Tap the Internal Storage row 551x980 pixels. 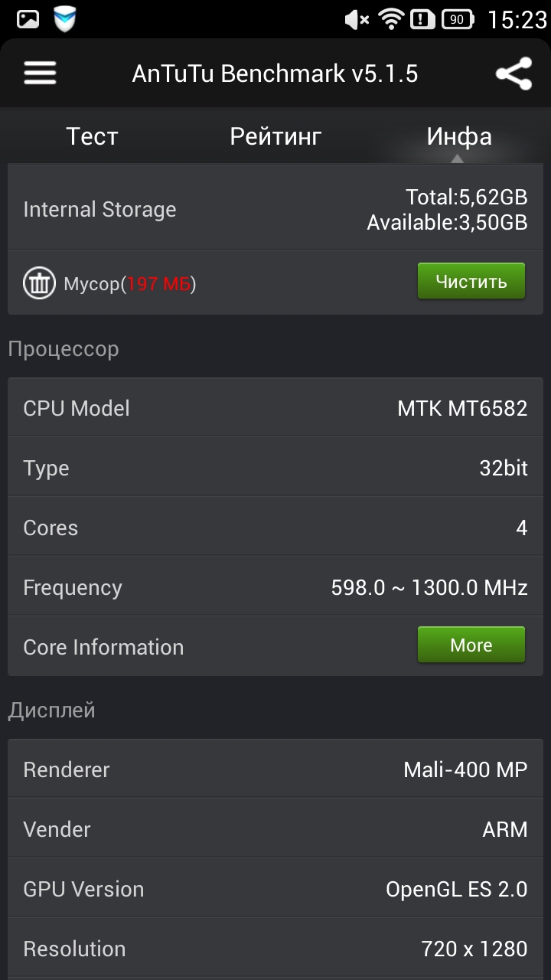point(275,209)
